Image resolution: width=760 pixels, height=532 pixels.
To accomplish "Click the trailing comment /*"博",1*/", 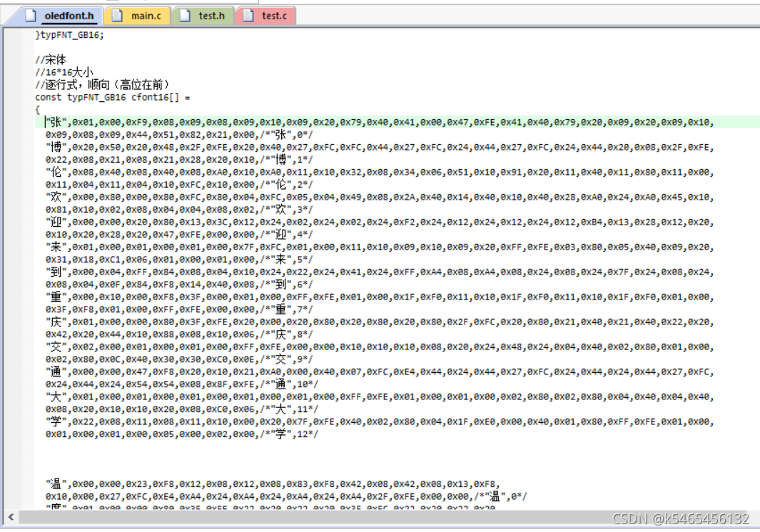I will tap(286, 160).
